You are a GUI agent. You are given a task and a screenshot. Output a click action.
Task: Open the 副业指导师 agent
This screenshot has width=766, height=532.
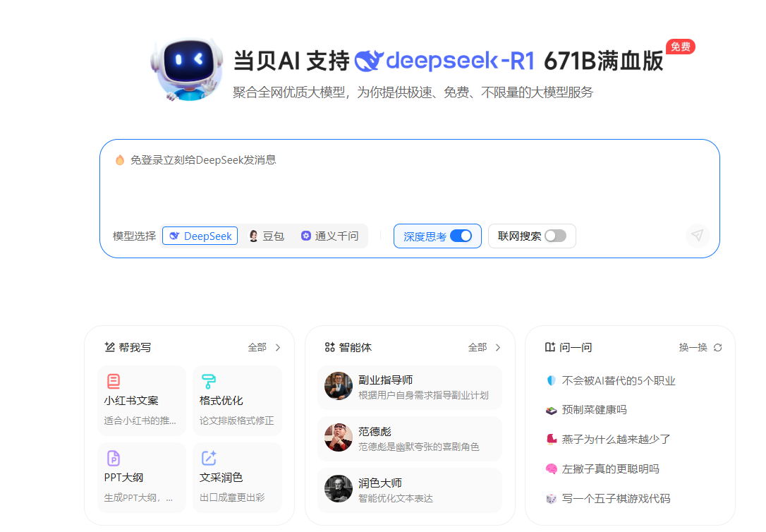(x=410, y=387)
